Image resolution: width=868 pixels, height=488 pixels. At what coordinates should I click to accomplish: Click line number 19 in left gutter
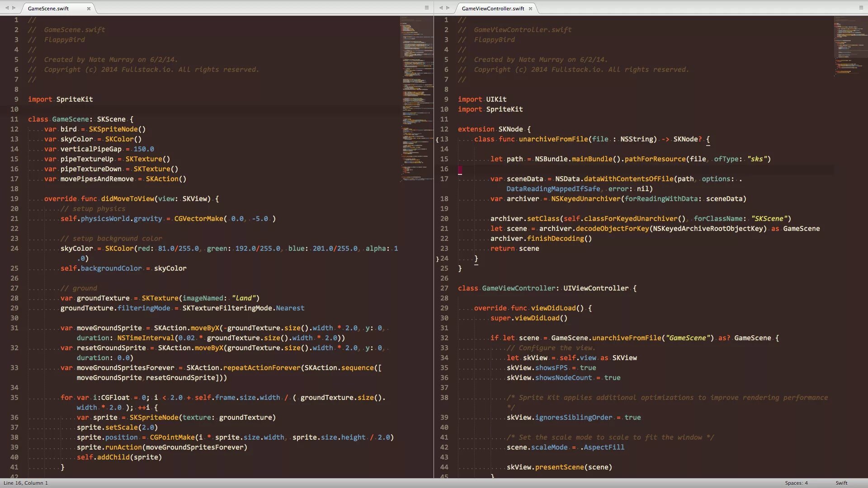[x=14, y=199]
